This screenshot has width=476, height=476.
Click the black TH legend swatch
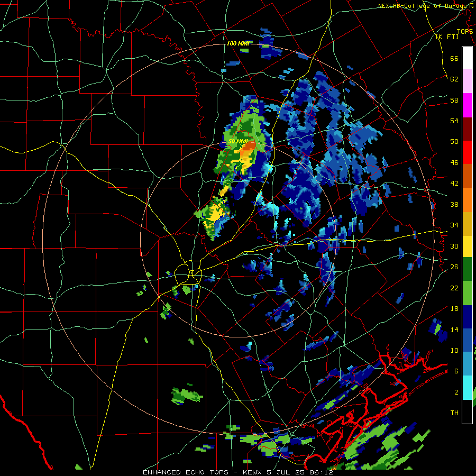[467, 411]
